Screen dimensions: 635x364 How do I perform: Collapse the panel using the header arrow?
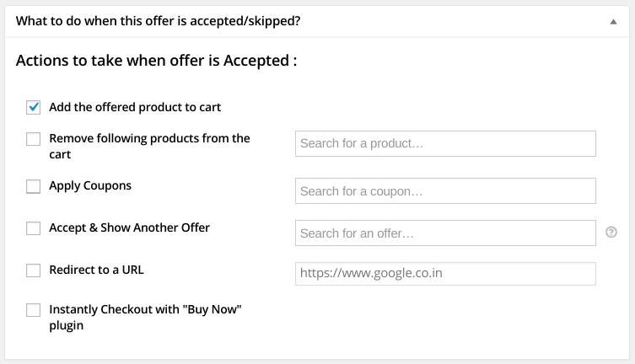click(x=614, y=21)
